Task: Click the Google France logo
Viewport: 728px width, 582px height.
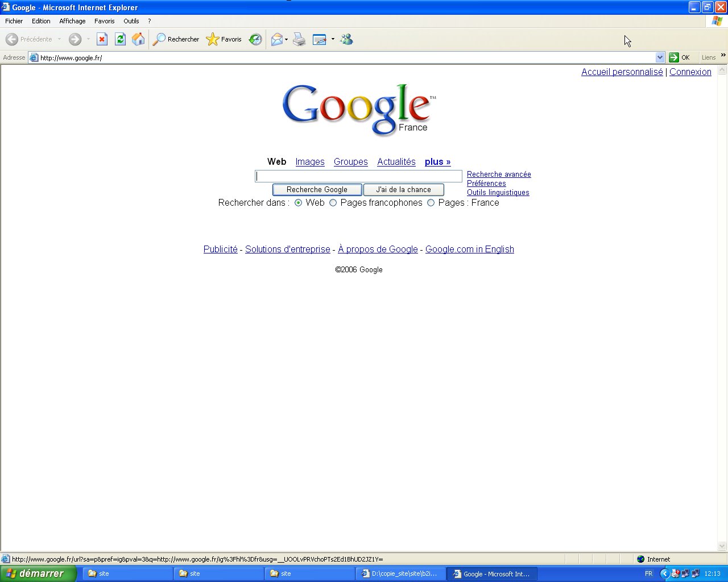Action: 359,110
